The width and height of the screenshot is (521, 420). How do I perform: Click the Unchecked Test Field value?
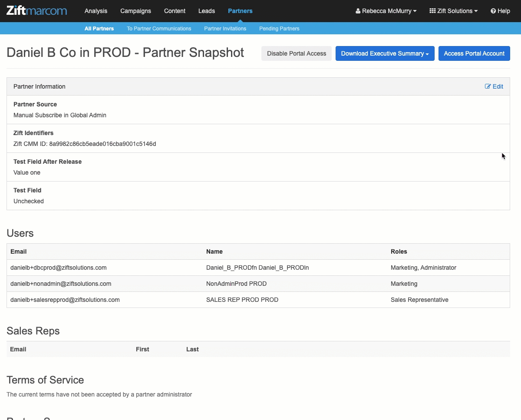coord(29,201)
